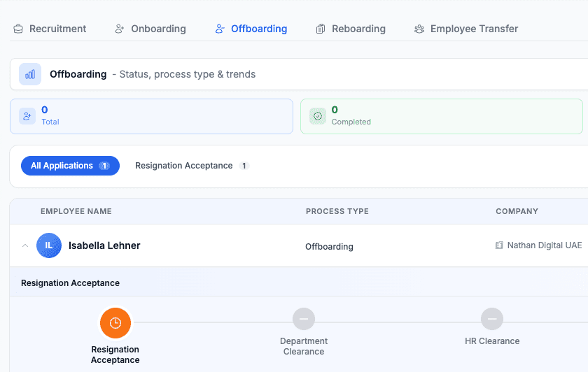The height and width of the screenshot is (372, 588).
Task: Click the Total card people icon
Action: point(27,116)
